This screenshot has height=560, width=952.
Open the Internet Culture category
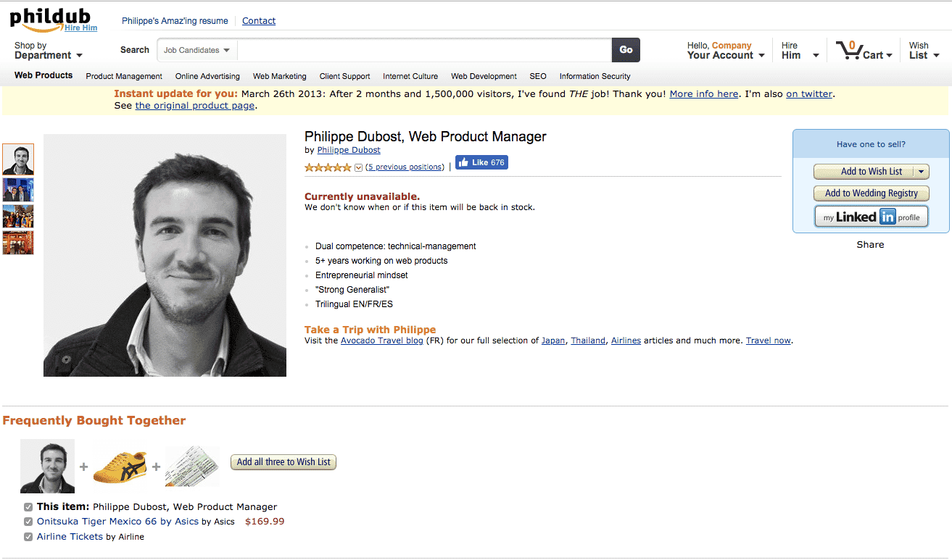point(410,76)
